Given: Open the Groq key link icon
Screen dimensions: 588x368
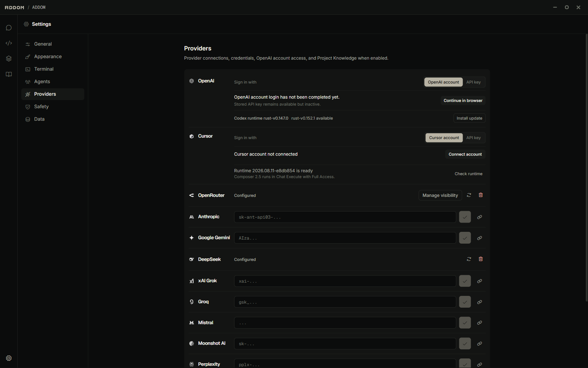Looking at the screenshot, I should click(x=480, y=302).
